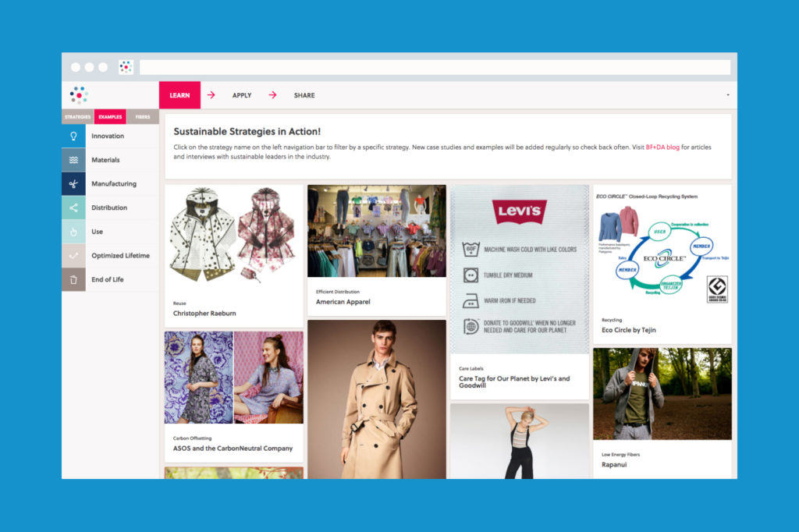Click the Efficient Distribution category label
The width and height of the screenshot is (799, 532).
coord(337,292)
